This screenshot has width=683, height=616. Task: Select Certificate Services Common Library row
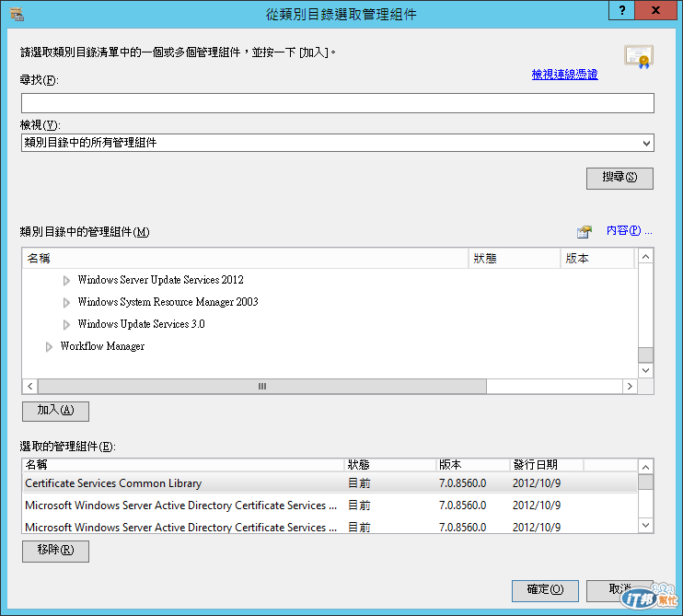330,483
